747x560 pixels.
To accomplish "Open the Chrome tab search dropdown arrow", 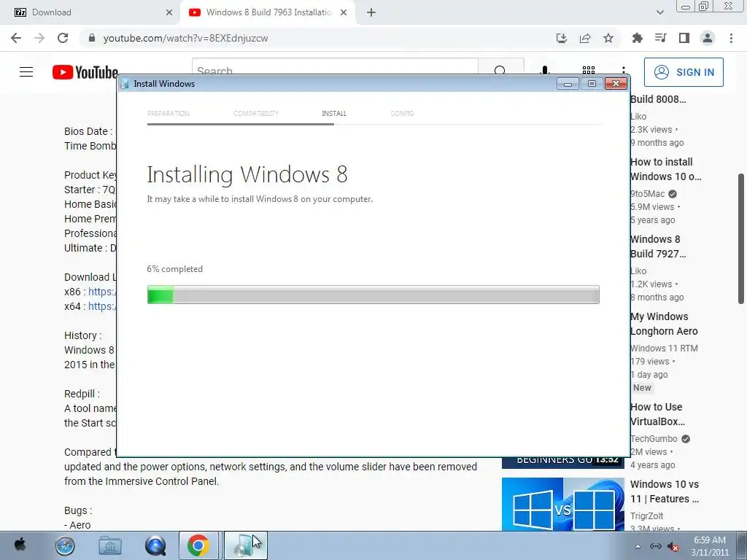I will coord(659,12).
